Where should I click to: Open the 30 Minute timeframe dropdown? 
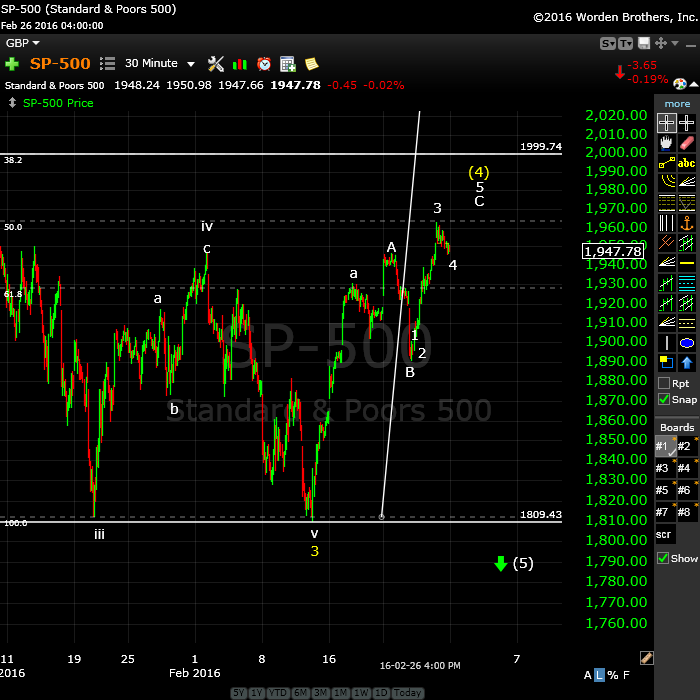pos(160,63)
